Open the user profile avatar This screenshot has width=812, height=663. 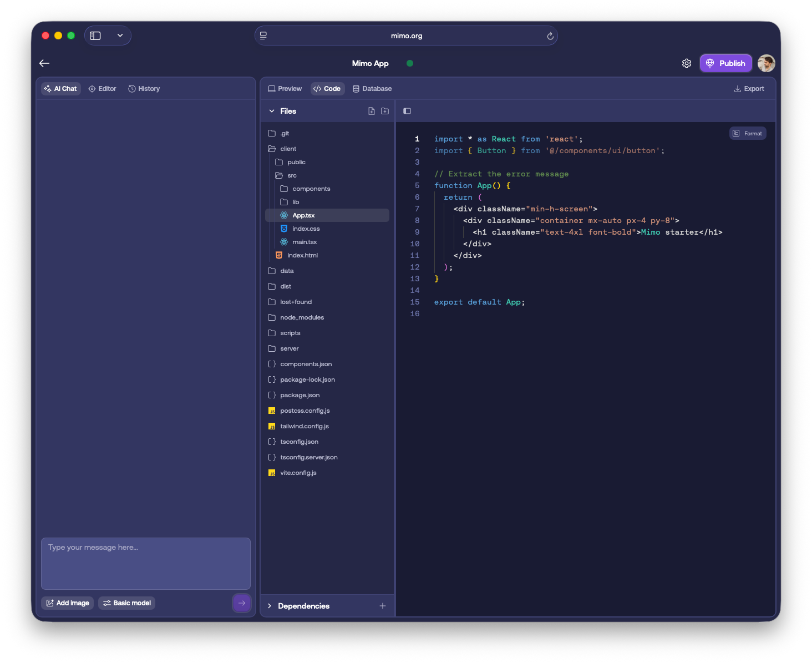click(767, 63)
